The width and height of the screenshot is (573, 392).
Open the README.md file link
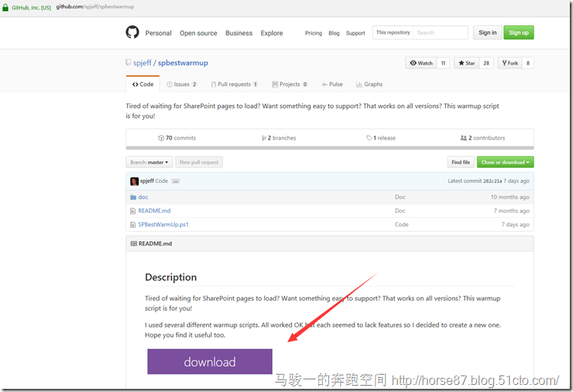click(154, 211)
